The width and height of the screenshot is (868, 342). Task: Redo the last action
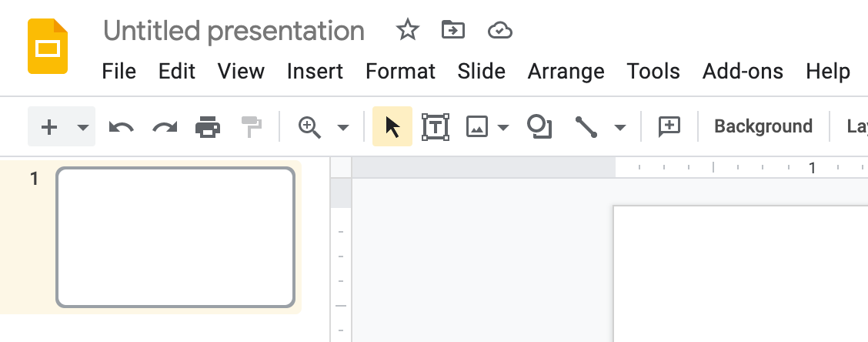pyautogui.click(x=165, y=127)
